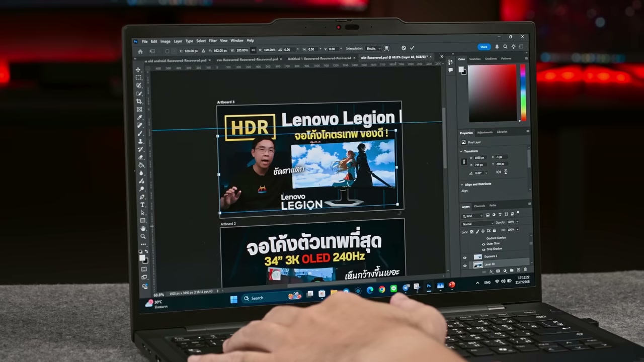Open the Interpolation Bicubic dropdown

[x=373, y=49]
